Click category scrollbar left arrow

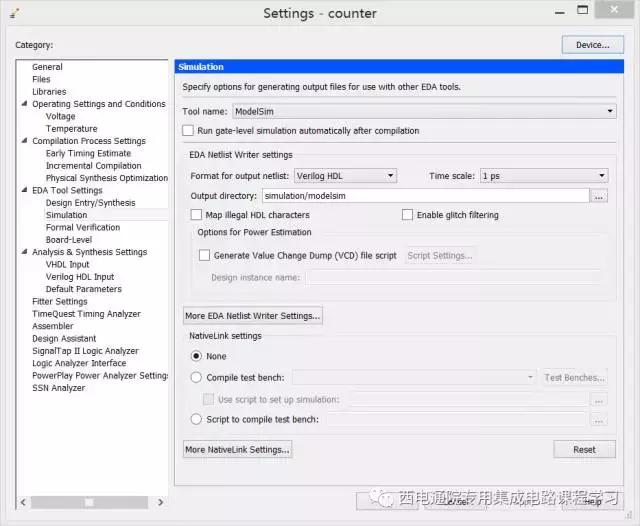(23, 502)
